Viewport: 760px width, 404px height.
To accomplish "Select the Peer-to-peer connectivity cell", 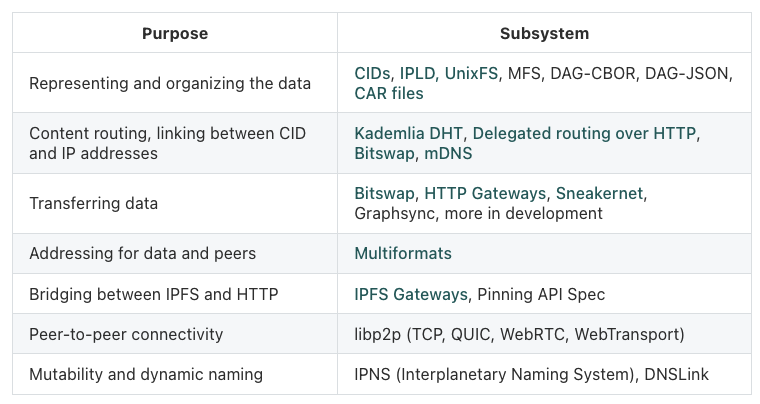I will tap(175, 334).
